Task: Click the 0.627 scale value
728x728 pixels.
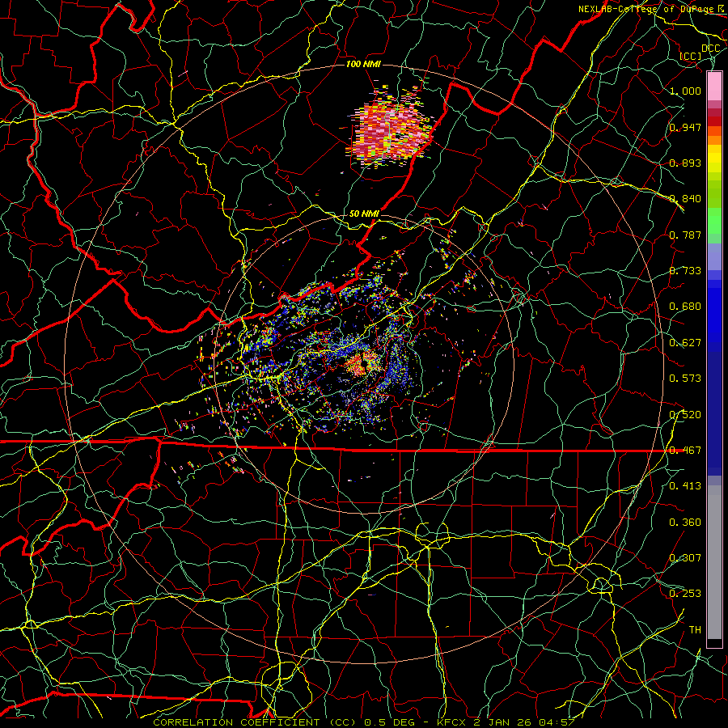Action: pyautogui.click(x=685, y=343)
